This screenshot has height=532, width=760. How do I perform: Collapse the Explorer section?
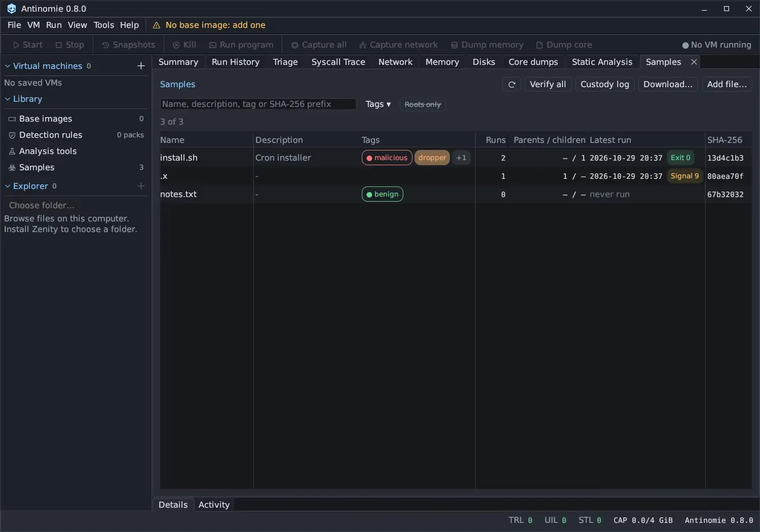pos(8,186)
